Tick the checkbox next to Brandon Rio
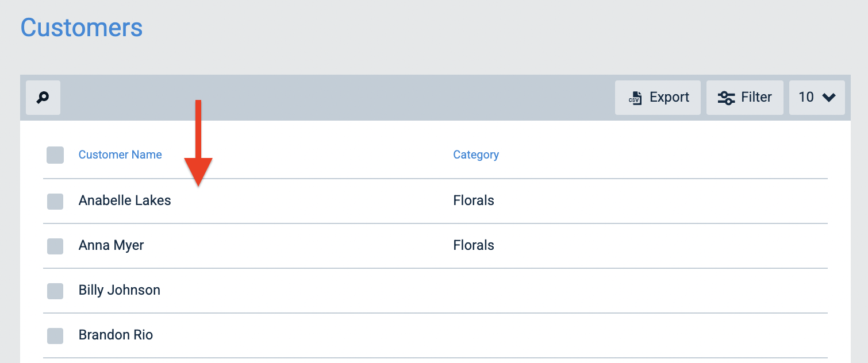Viewport: 868px width, 363px height. (55, 335)
